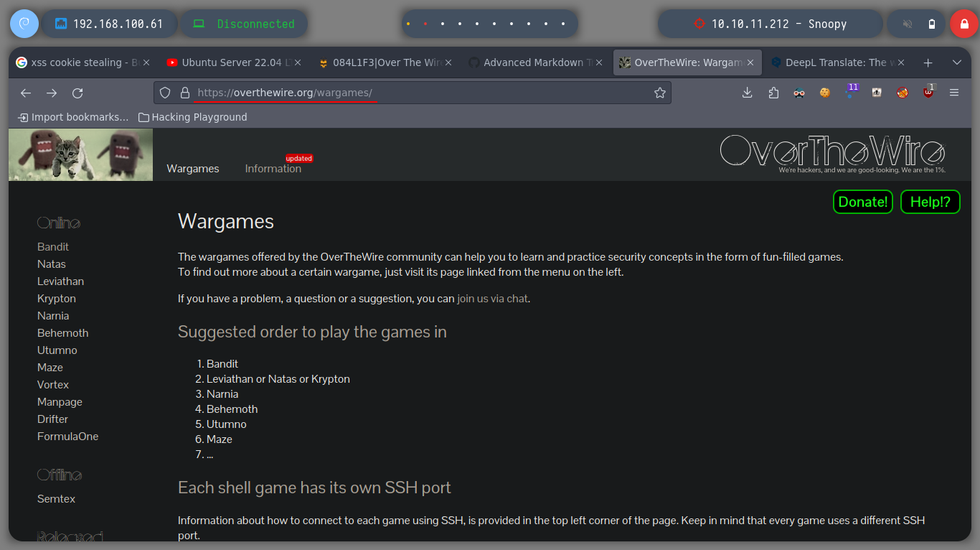
Task: Click the OverTheWire logo
Action: click(833, 153)
